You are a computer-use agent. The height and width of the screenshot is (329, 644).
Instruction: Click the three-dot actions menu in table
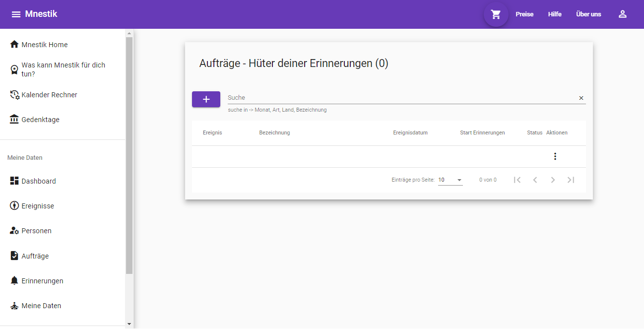click(555, 156)
